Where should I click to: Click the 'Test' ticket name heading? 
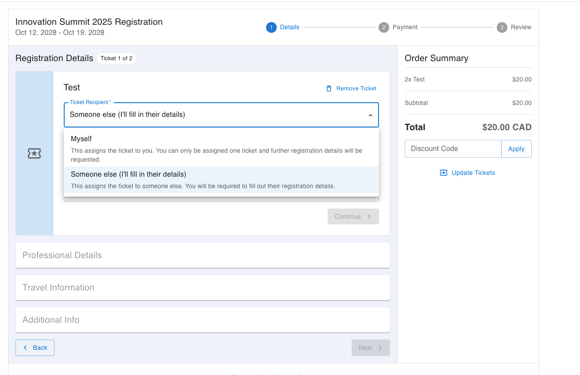coord(71,87)
